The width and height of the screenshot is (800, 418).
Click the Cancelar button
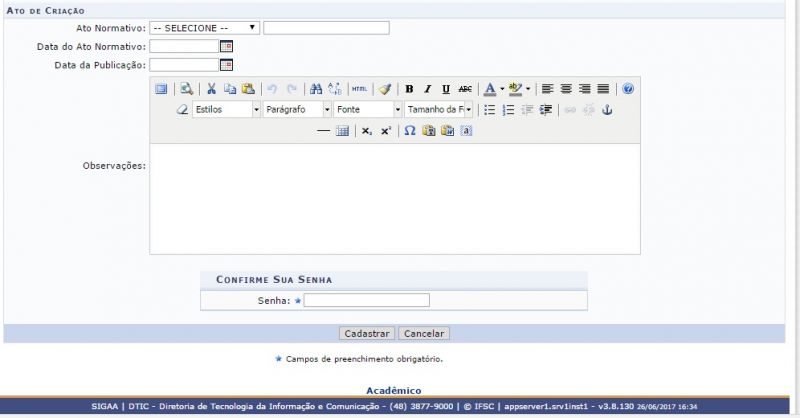[x=424, y=333]
